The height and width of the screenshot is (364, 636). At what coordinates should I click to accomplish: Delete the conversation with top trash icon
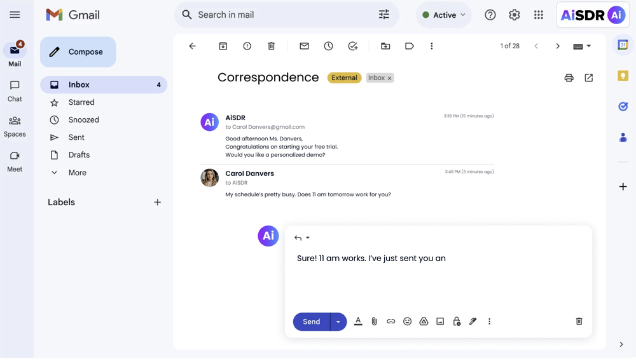(x=272, y=46)
